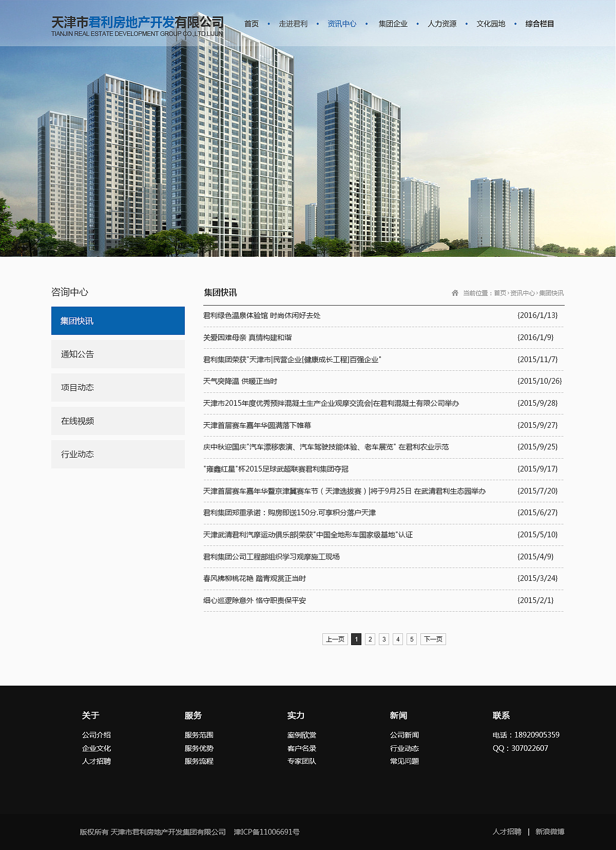Viewport: 616px width, 850px height.
Task: Select 在线视频 sidebar tab
Action: coord(118,421)
